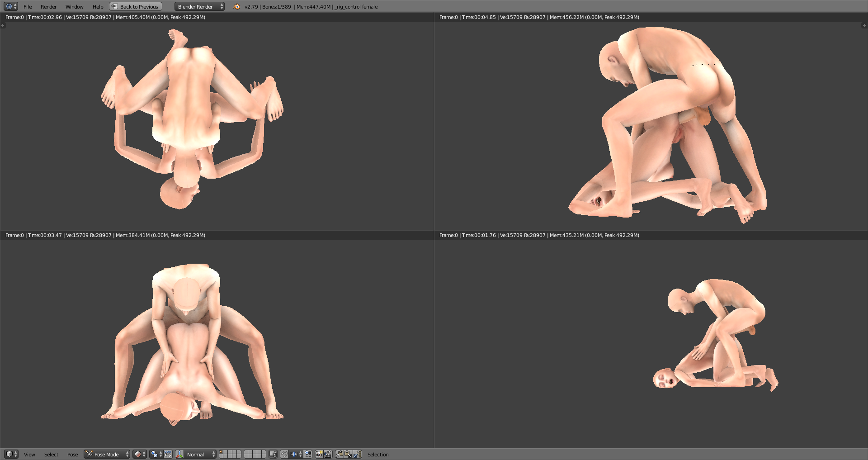Open the Select menu in 3D header
This screenshot has width=868, height=460.
pyautogui.click(x=51, y=455)
